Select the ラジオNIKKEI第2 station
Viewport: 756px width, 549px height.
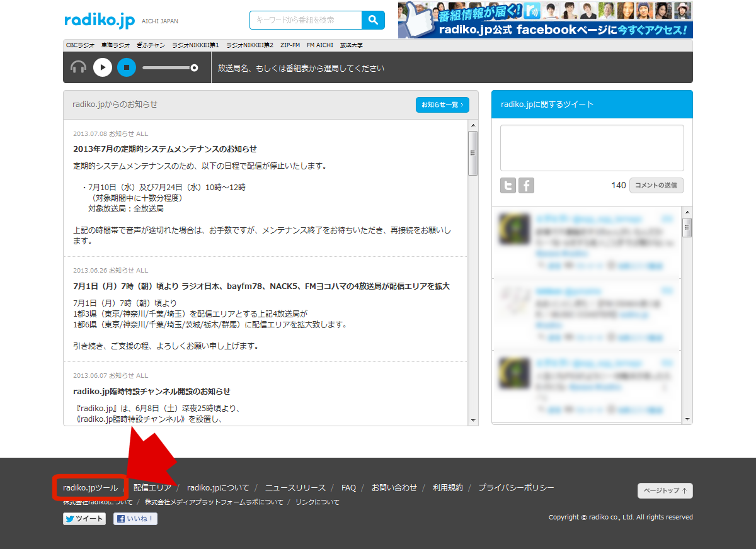pos(249,45)
